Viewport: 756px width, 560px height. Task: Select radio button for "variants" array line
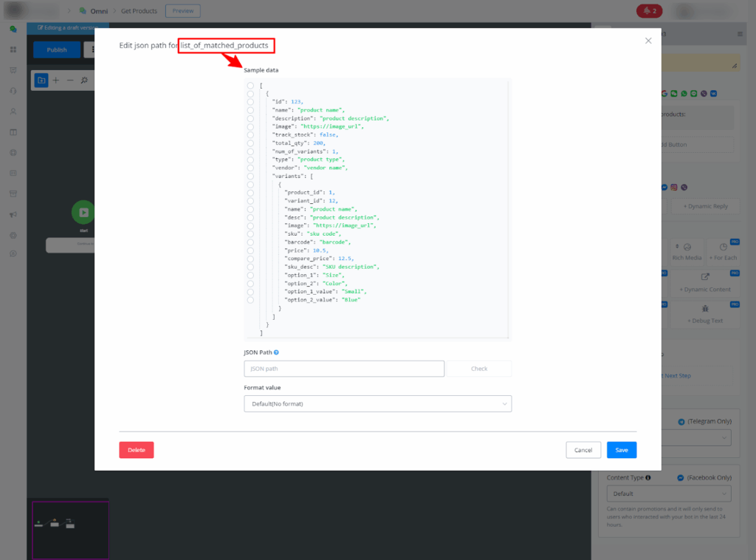251,176
